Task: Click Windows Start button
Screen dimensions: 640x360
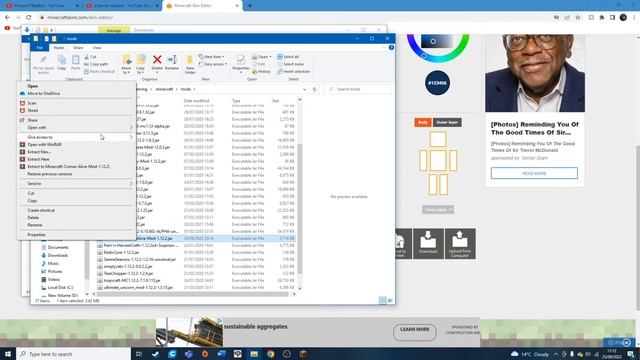Action: 8,354
